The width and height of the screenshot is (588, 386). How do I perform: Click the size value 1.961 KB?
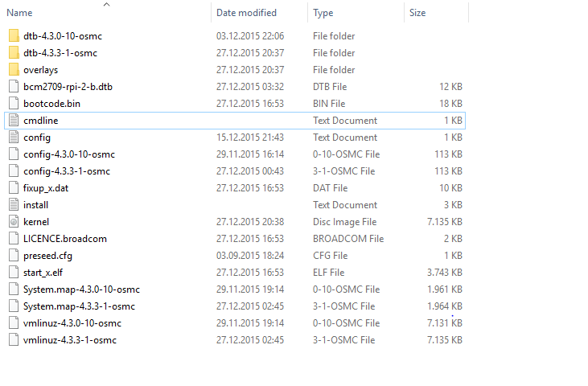[x=445, y=289]
